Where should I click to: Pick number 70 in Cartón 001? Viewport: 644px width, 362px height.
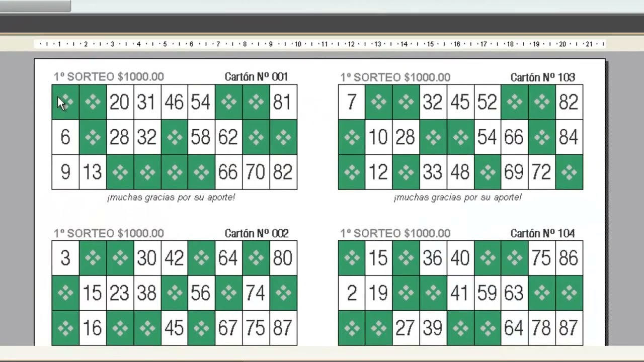256,172
